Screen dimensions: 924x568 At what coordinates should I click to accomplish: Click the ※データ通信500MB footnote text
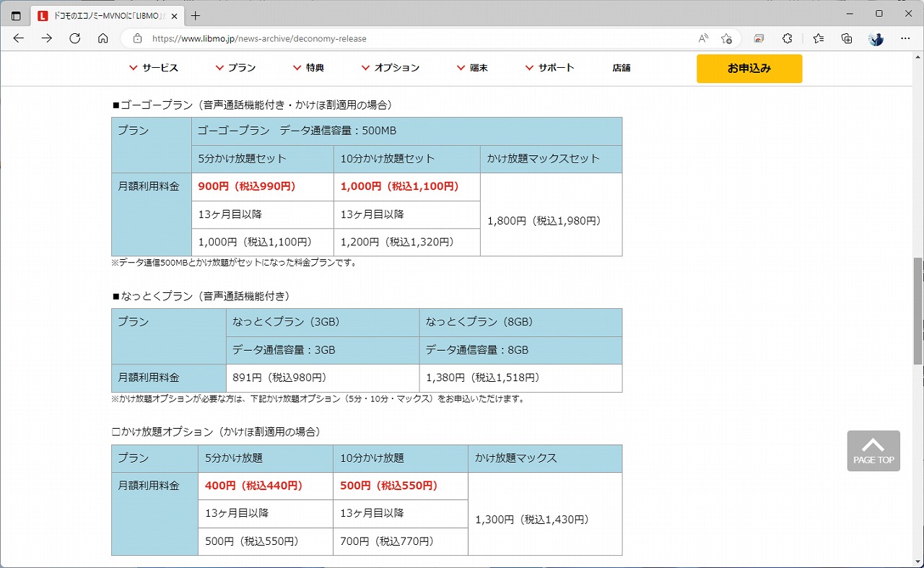(235, 263)
